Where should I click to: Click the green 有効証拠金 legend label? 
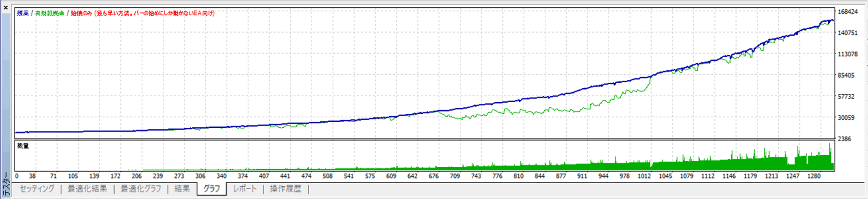(50, 13)
